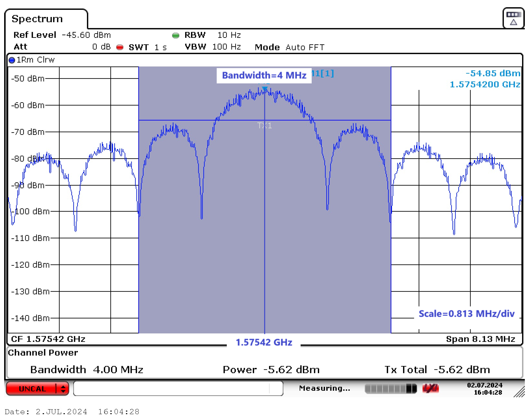Click the marker M1 triangle at peak
This screenshot has height=420, width=532.
(x=265, y=89)
